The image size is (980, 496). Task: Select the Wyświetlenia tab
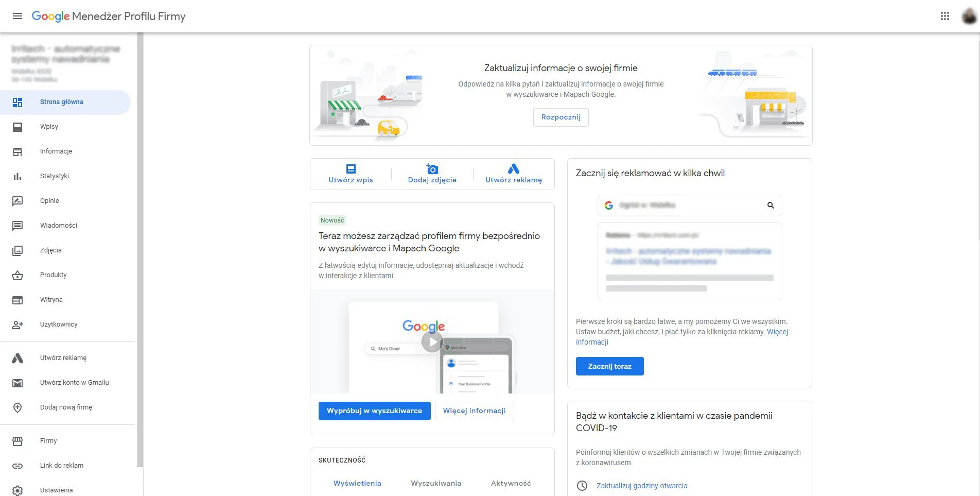coord(357,483)
